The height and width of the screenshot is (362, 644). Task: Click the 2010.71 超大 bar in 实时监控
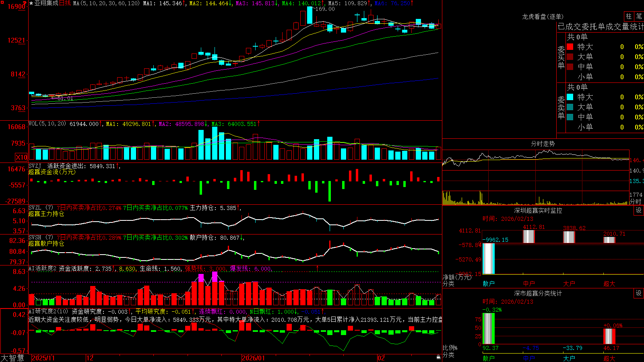coord(609,240)
